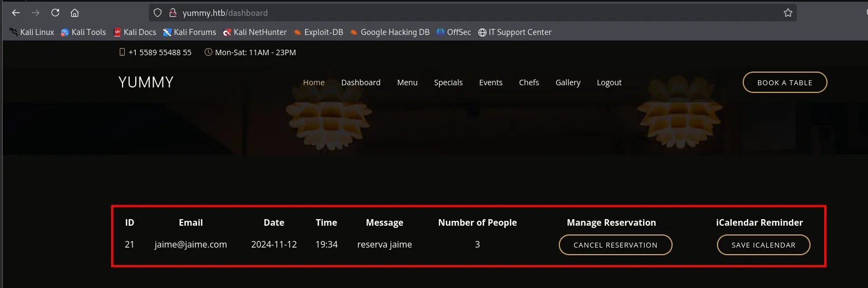Click the CANCEL RESERVATION button
Screen dimensions: 868x288
(x=616, y=245)
